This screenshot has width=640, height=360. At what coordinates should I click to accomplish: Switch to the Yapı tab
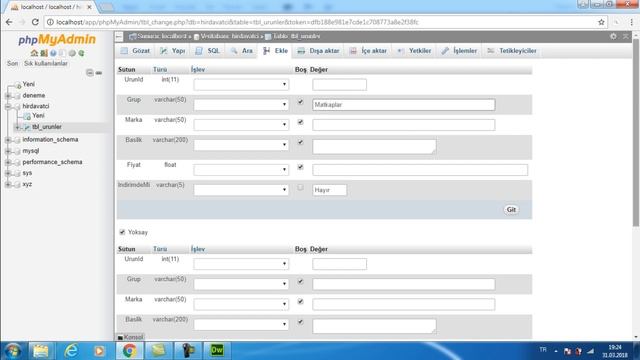pyautogui.click(x=173, y=51)
